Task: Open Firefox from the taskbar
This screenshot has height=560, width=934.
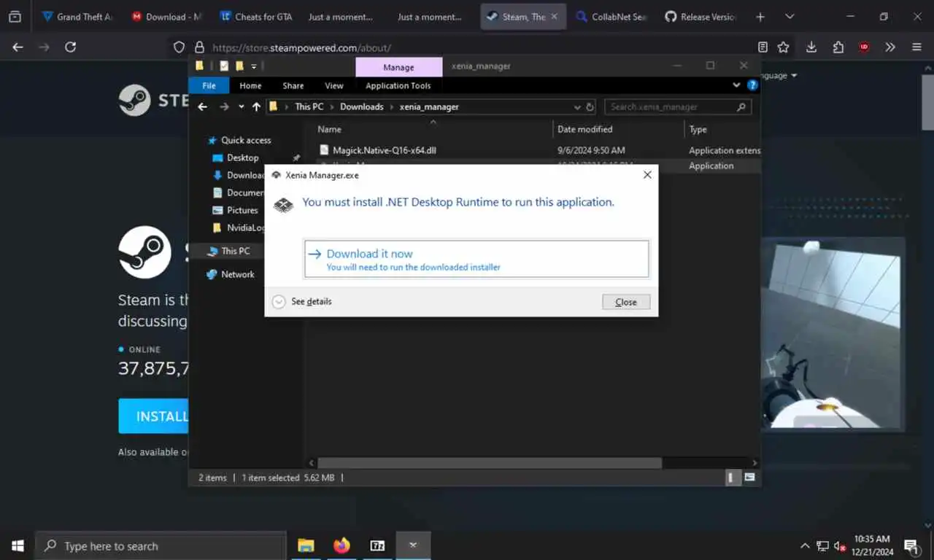Action: tap(341, 545)
